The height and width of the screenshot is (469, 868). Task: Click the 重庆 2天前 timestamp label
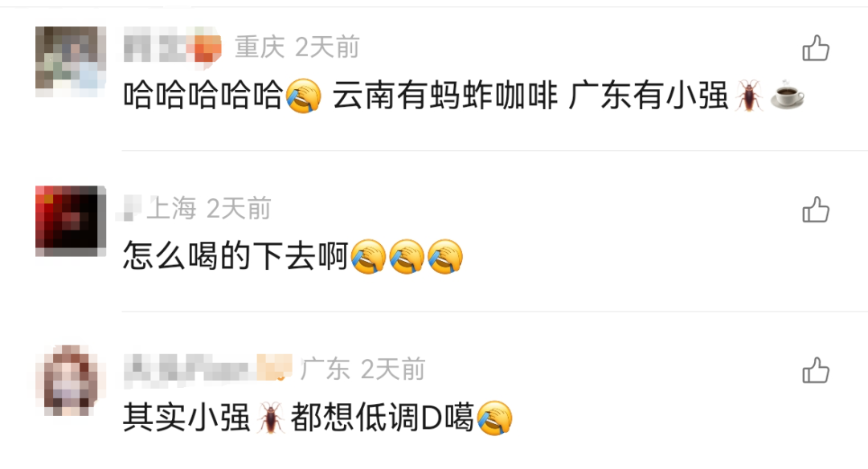click(x=297, y=47)
